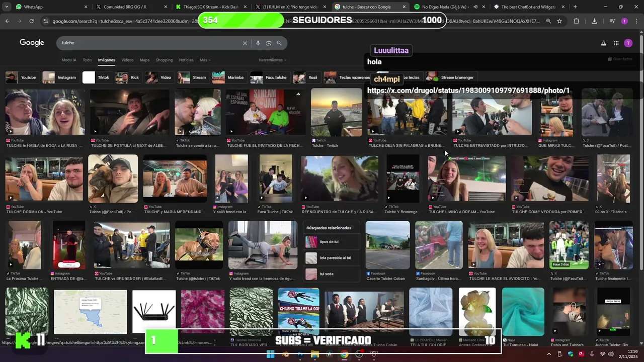Open Google account avatar on the page
This screenshot has height=362, width=644.
click(x=628, y=43)
